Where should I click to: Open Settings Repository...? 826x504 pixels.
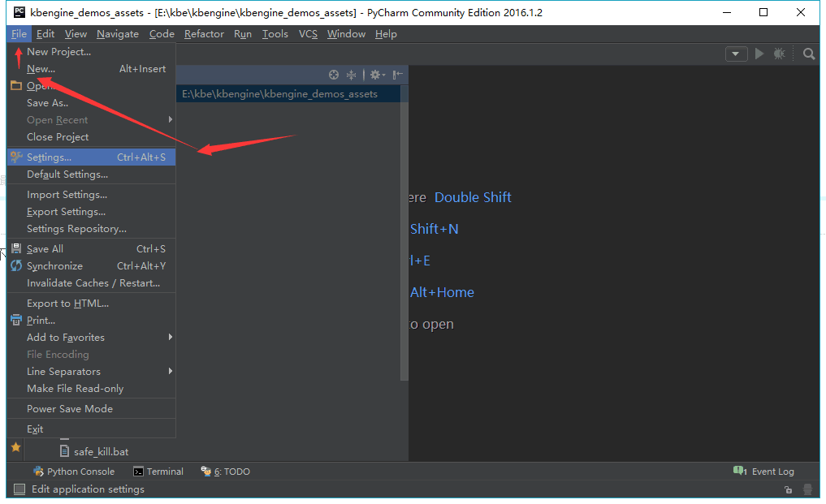pyautogui.click(x=91, y=229)
